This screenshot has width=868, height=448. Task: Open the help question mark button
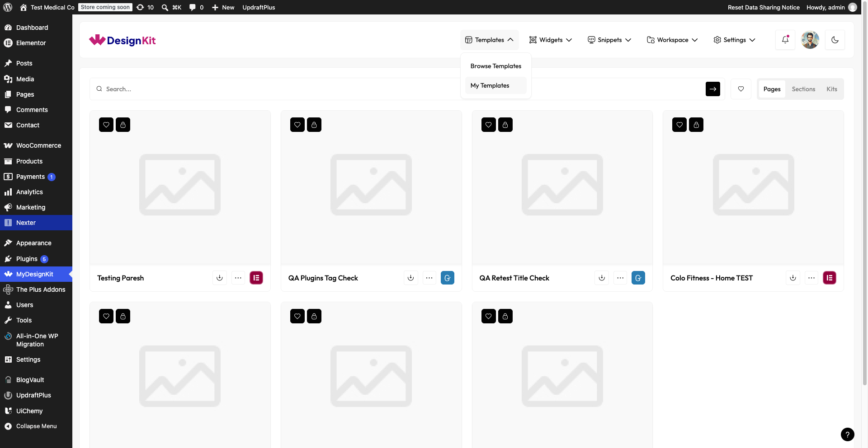[848, 434]
